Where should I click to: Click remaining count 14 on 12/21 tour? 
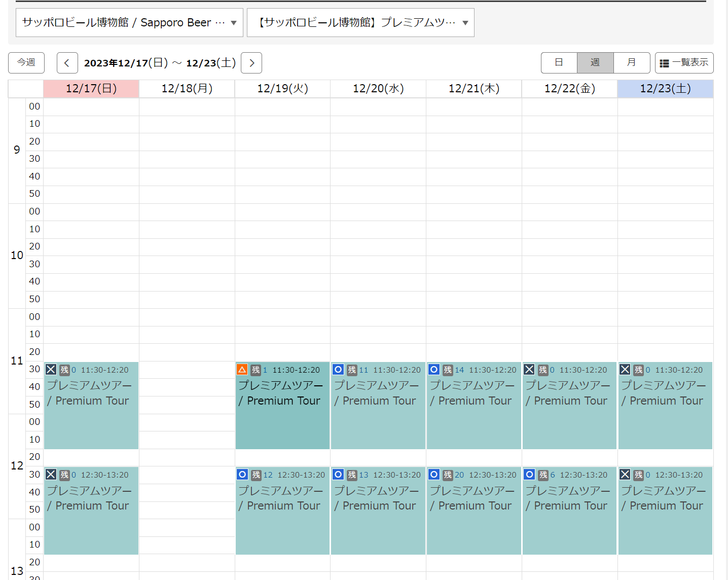coord(459,370)
